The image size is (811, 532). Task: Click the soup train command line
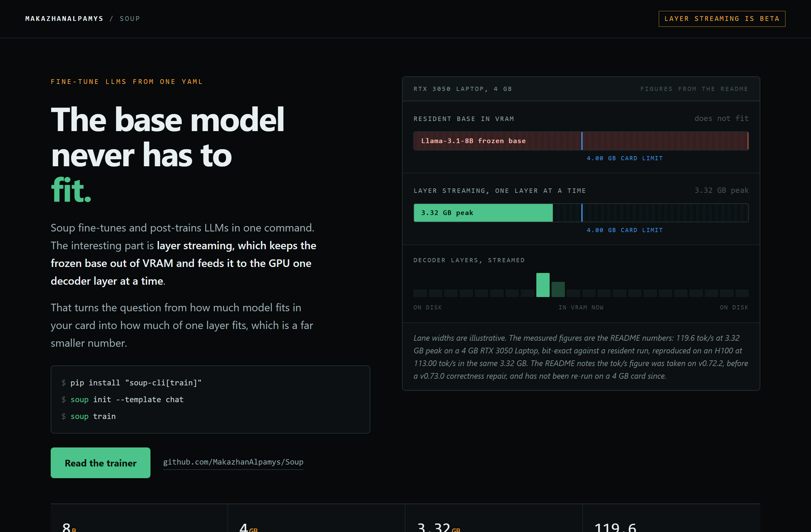coord(89,416)
